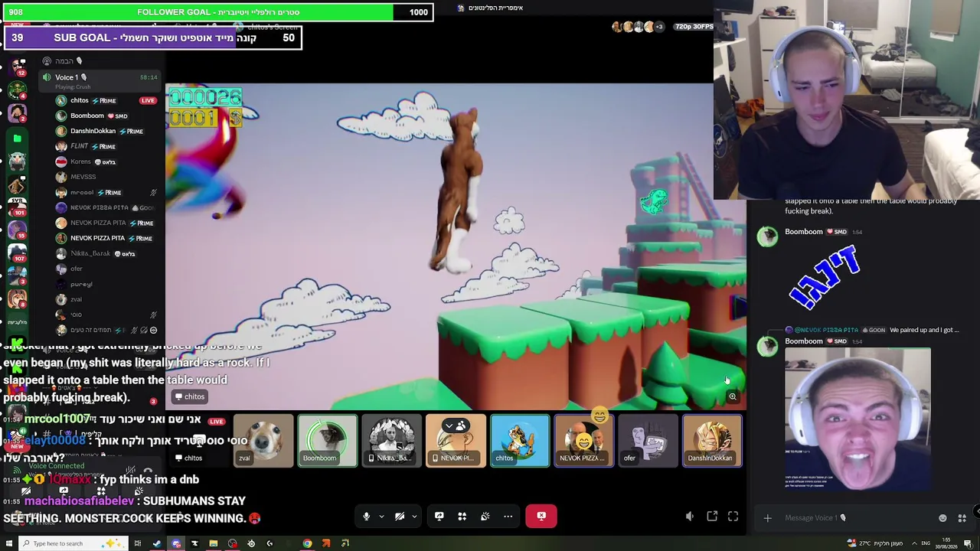
Task: Switch the ENG keyboard language indicator
Action: coord(926,543)
